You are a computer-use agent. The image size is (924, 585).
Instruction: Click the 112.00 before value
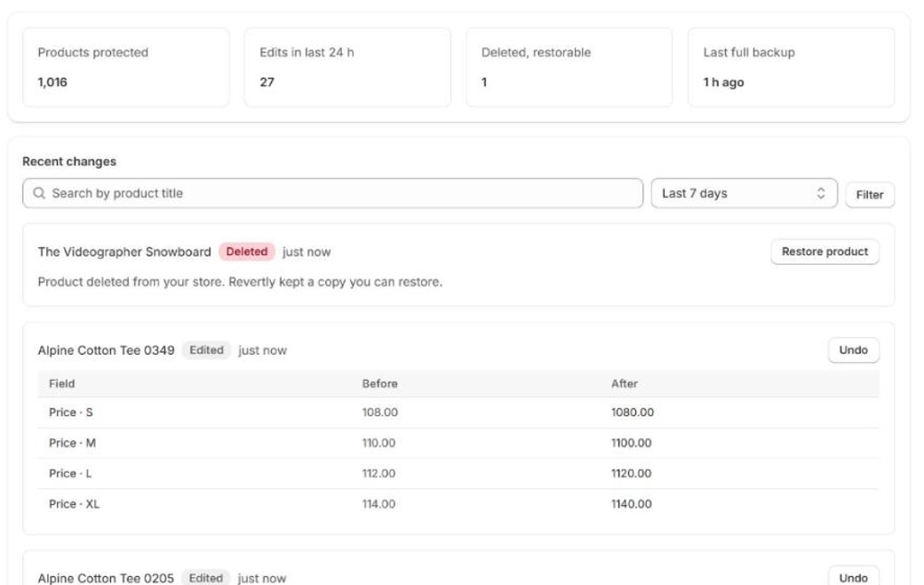click(378, 474)
